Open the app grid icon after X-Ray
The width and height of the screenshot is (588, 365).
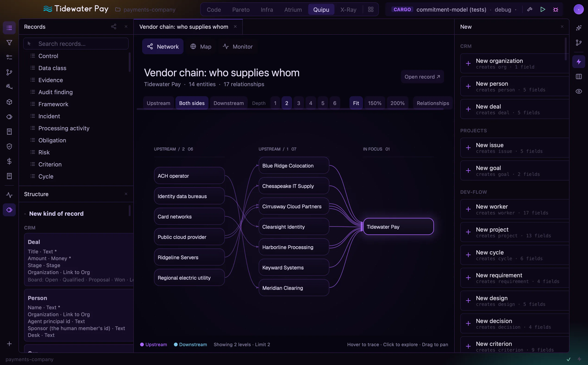(371, 10)
